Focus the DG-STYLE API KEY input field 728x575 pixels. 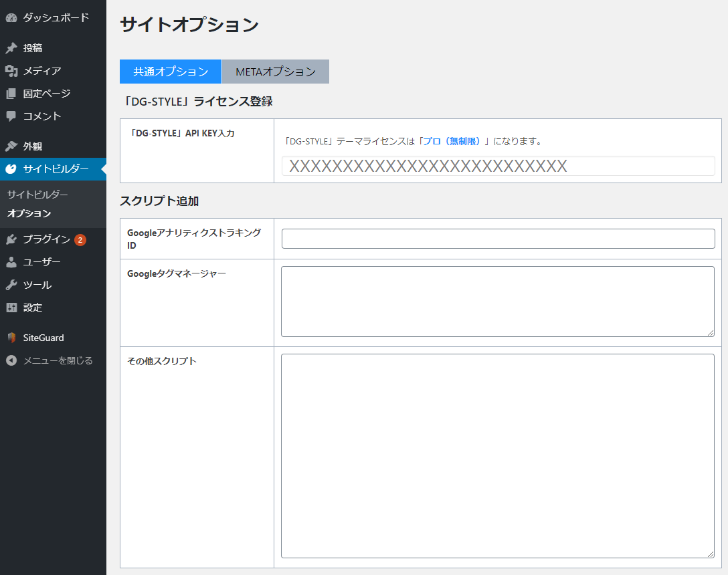pos(498,166)
